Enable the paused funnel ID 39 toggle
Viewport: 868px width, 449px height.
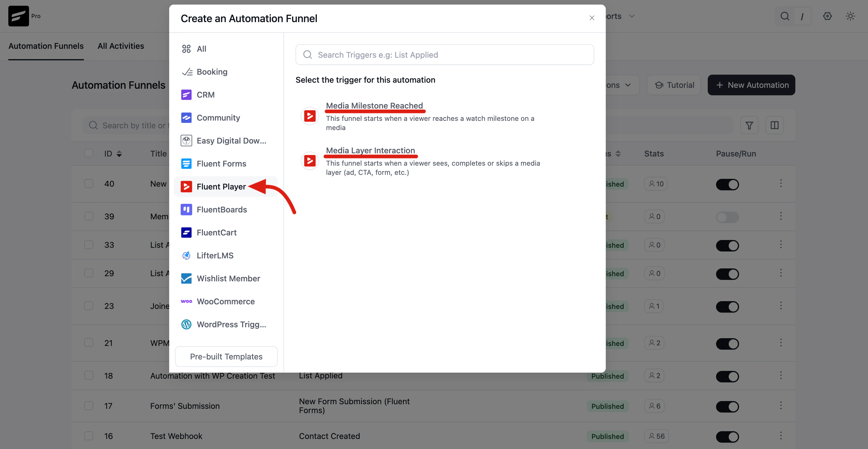point(727,217)
